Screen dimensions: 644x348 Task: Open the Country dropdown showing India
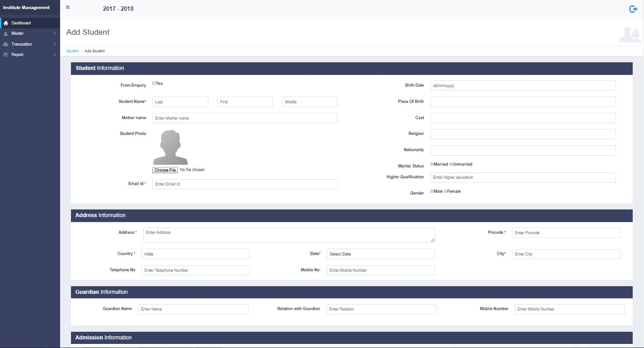[195, 254]
